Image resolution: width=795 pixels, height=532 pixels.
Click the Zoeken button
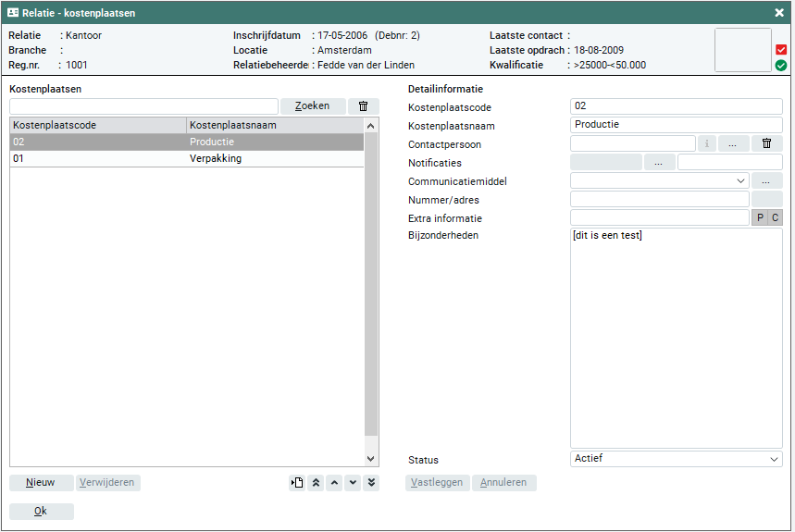coord(312,106)
